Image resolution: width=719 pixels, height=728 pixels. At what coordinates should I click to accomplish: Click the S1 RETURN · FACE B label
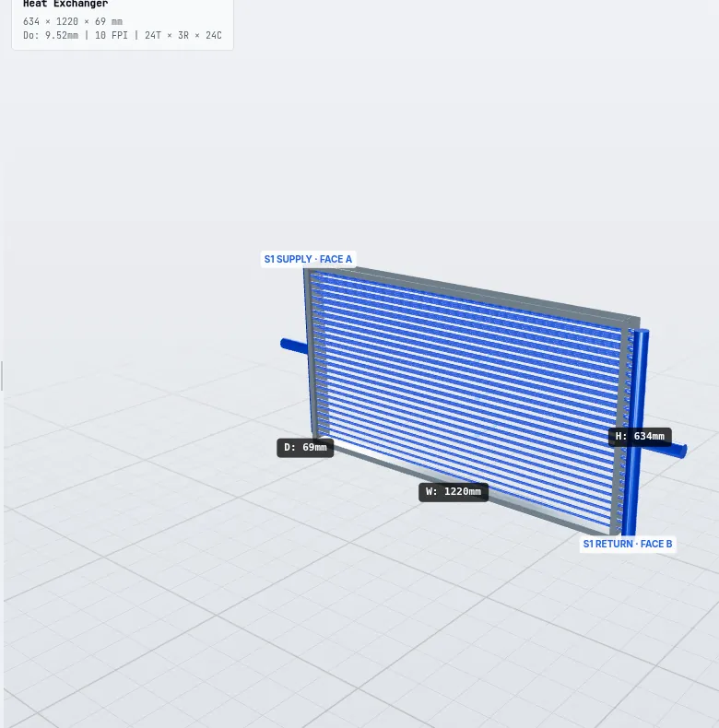tap(628, 544)
